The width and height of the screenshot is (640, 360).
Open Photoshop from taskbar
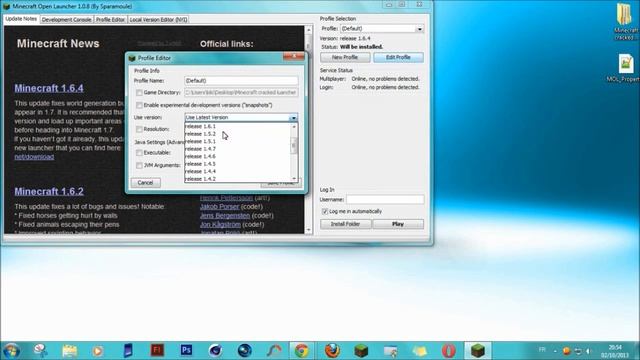(186, 350)
